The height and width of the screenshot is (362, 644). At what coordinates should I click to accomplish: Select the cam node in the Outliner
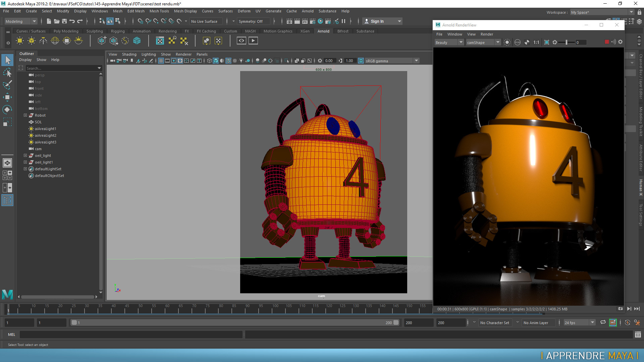coord(38,149)
